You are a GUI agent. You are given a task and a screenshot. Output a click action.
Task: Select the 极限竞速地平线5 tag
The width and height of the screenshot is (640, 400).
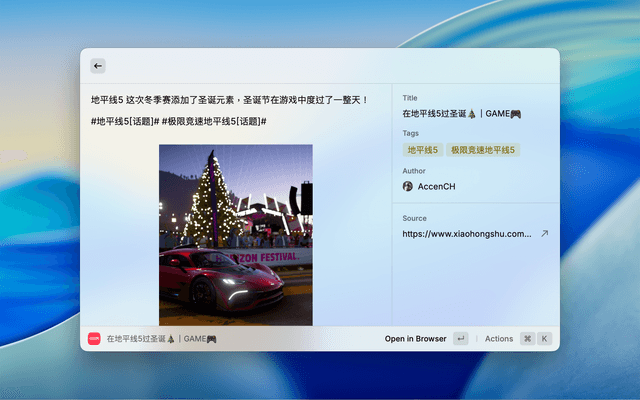point(483,150)
